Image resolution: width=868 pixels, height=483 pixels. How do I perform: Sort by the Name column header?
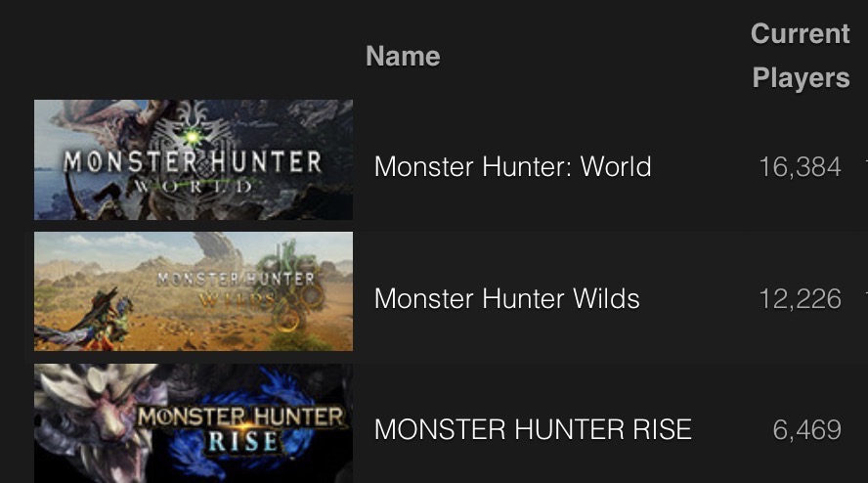pyautogui.click(x=403, y=57)
